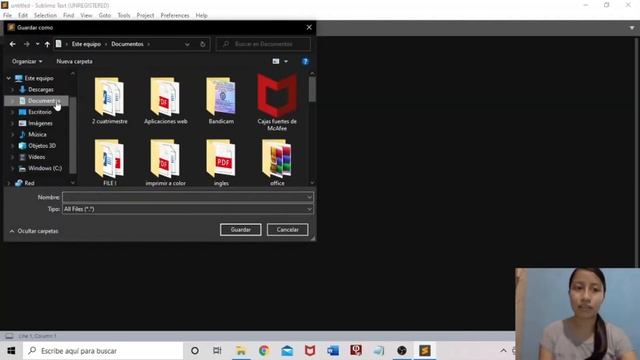This screenshot has height=360, width=640.
Task: Open the View menu
Action: point(86,16)
